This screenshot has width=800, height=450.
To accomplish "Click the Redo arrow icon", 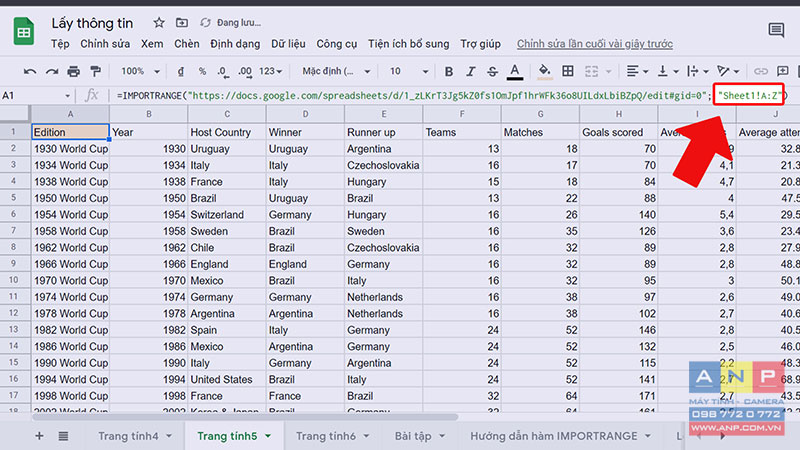I will click(x=52, y=71).
